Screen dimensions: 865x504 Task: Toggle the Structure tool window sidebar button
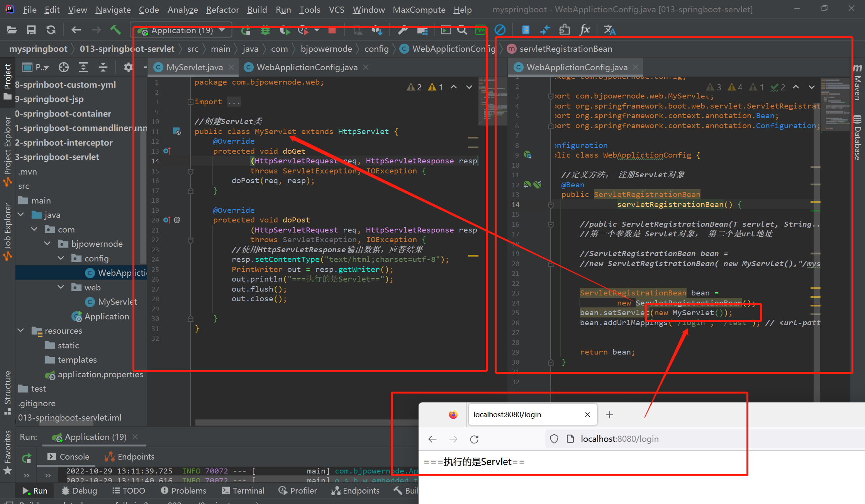(8, 392)
